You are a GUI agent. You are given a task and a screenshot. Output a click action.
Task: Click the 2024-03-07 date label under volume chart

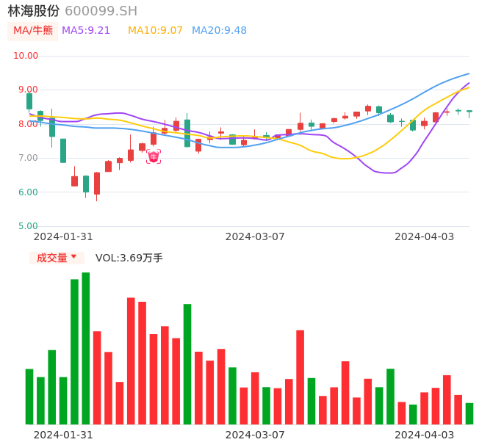[x=255, y=434]
